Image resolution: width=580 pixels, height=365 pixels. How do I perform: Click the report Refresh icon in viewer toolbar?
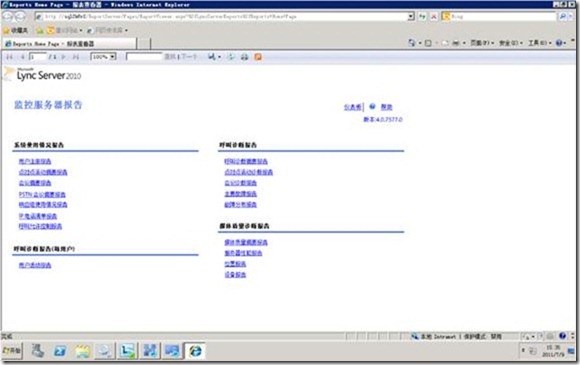pos(231,57)
